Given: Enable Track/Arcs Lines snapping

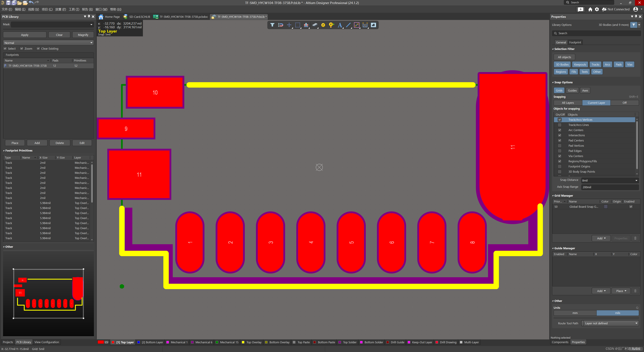Looking at the screenshot, I should tap(560, 125).
